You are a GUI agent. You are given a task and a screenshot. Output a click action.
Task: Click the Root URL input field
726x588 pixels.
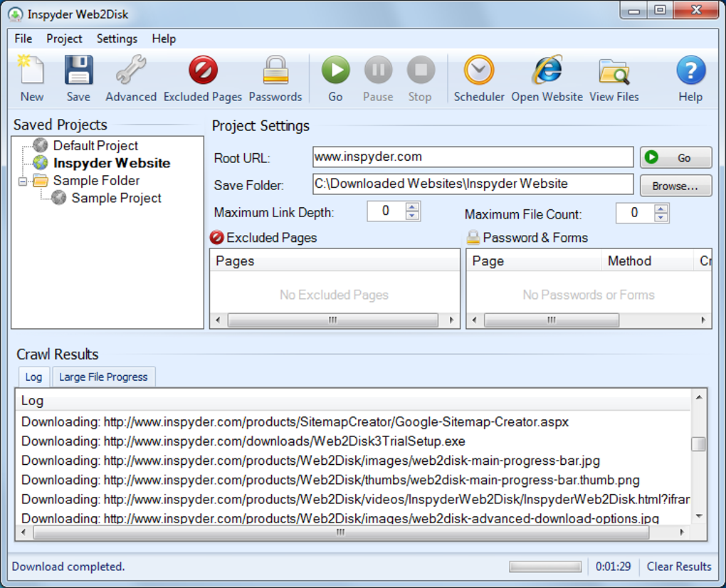pos(473,157)
